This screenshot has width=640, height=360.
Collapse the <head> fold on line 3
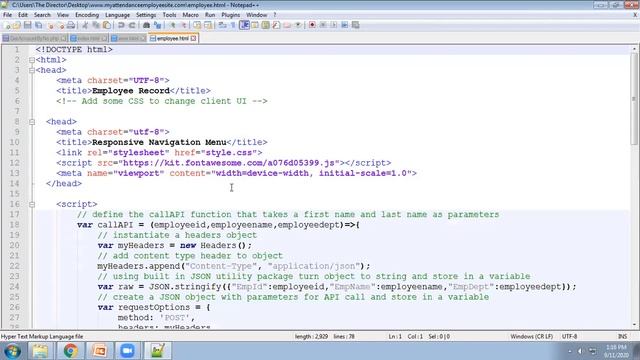32,70
